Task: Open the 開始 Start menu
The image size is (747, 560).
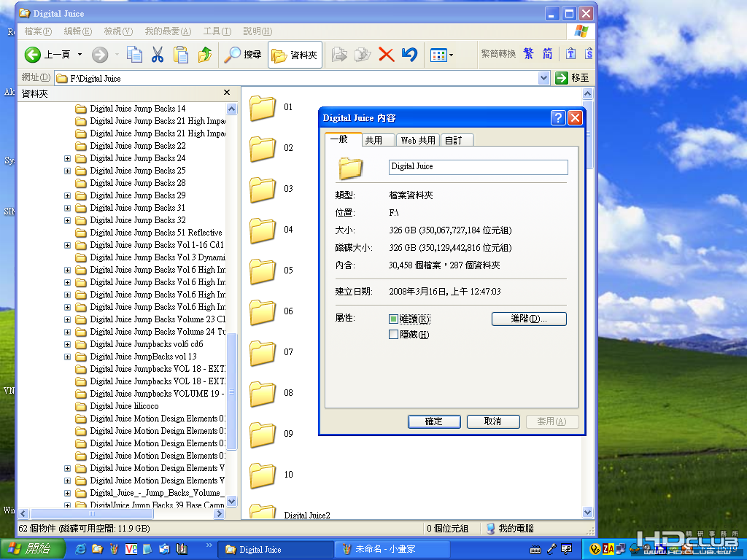Action: (32, 549)
